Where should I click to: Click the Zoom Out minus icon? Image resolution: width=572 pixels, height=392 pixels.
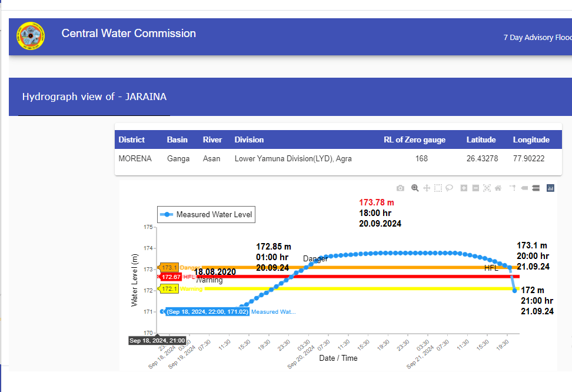pos(475,188)
